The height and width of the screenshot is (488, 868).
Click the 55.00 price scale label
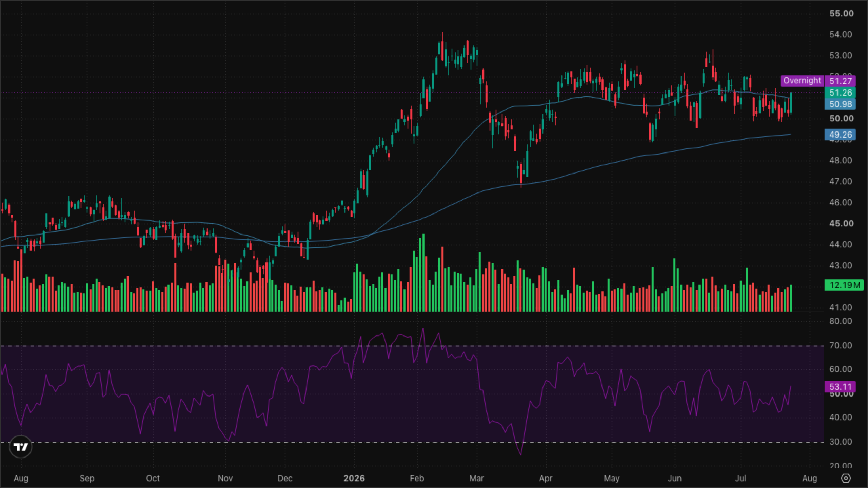[x=841, y=14]
